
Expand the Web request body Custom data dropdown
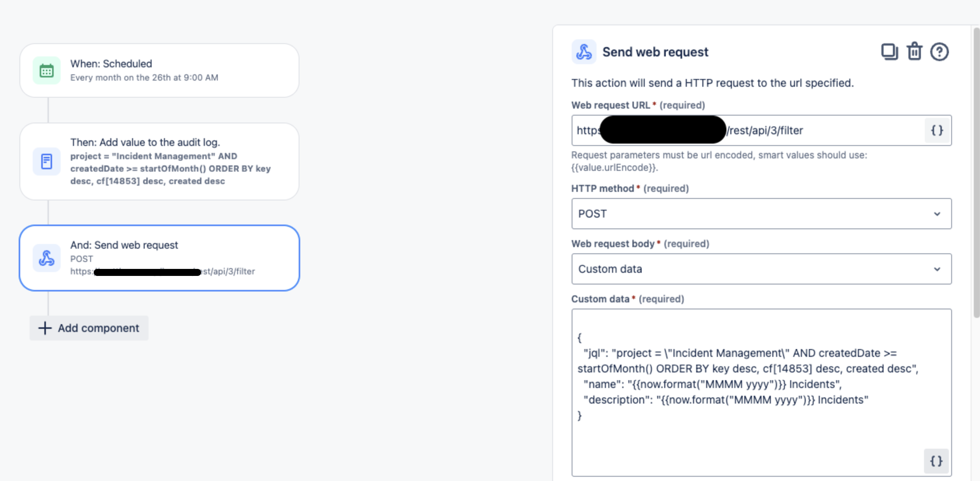coord(761,269)
